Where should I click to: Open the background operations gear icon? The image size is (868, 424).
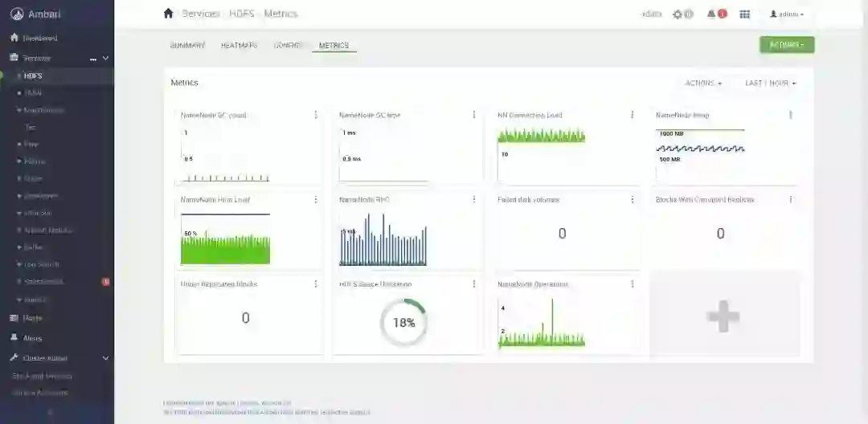pyautogui.click(x=678, y=14)
